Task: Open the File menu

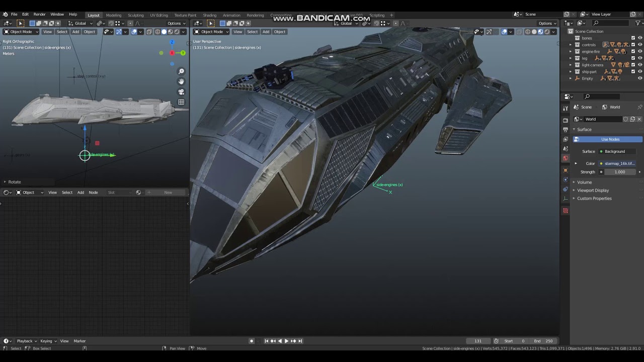Action: click(14, 15)
